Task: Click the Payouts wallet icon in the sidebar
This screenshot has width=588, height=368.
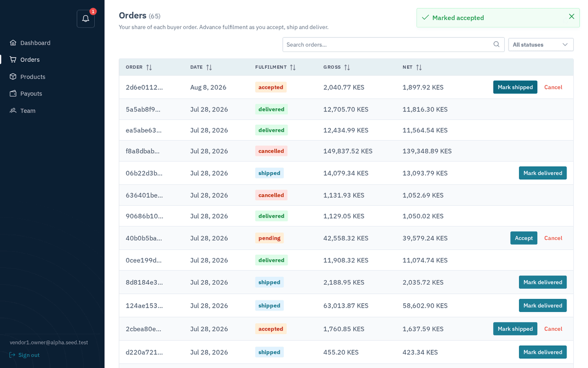Action: tap(13, 93)
